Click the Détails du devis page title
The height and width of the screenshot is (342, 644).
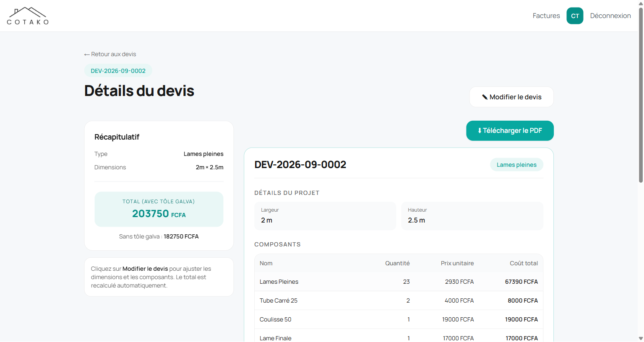139,91
